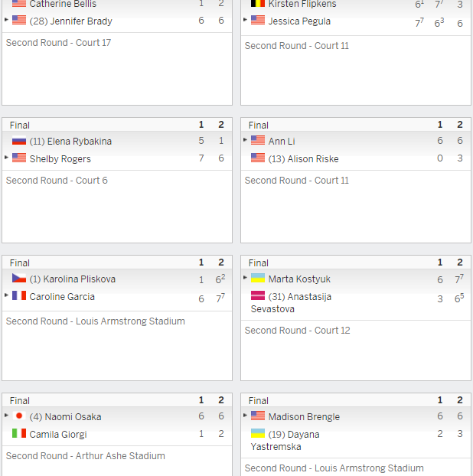Click the winner arrow next to Madison Brengle
The width and height of the screenshot is (473, 476).
[246, 415]
